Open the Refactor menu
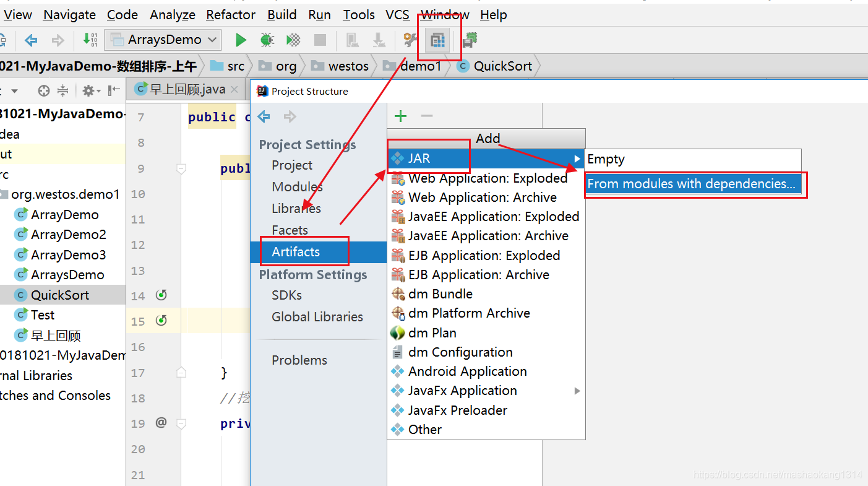This screenshot has width=868, height=486. (231, 15)
